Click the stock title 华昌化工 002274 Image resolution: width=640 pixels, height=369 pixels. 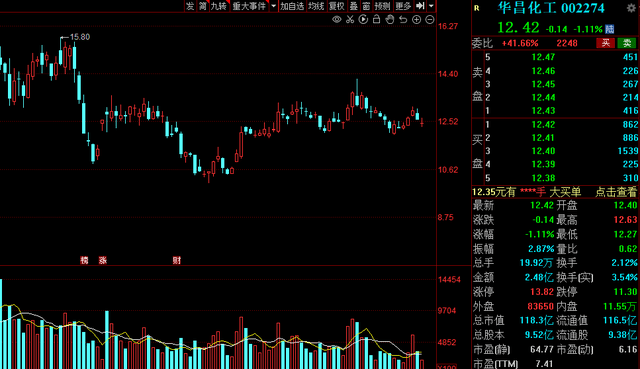pos(551,8)
